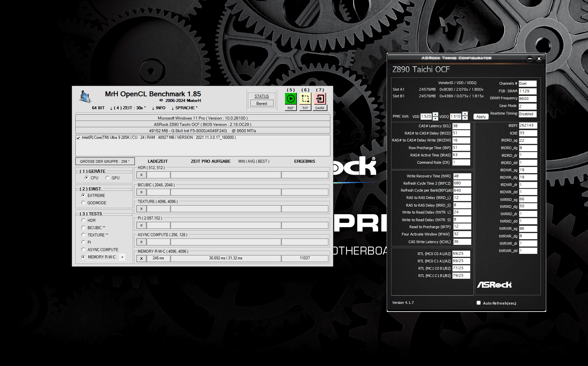This screenshot has width=588, height=366.
Task: Click the MEMORY R-W-C result 11037
Action: click(x=305, y=258)
